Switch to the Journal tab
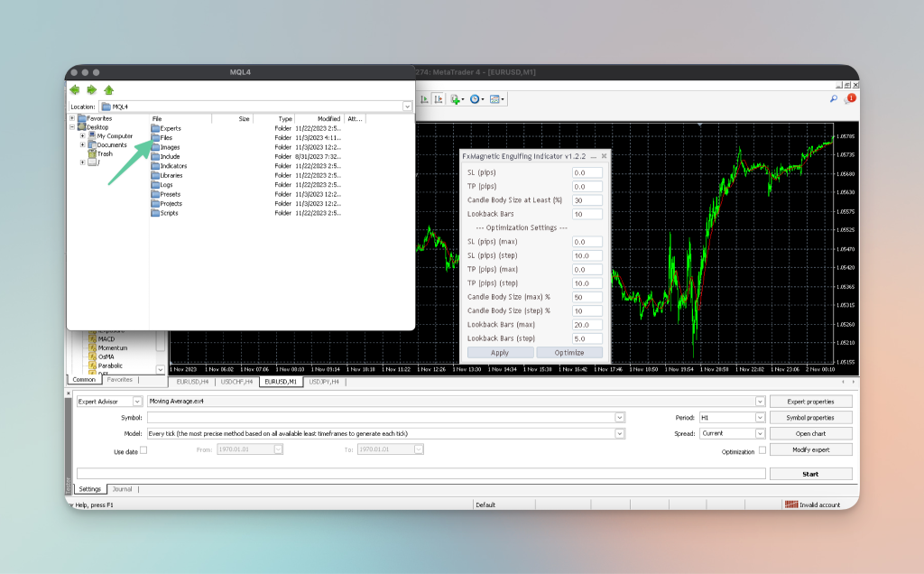This screenshot has width=924, height=574. coord(122,489)
